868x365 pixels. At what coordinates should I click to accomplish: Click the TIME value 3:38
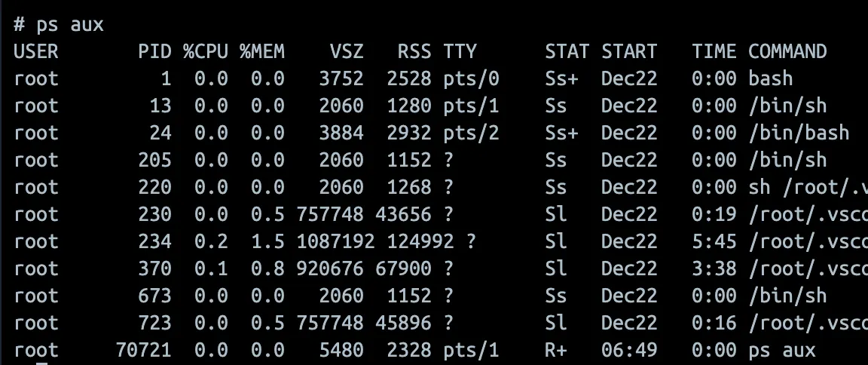[x=714, y=268]
